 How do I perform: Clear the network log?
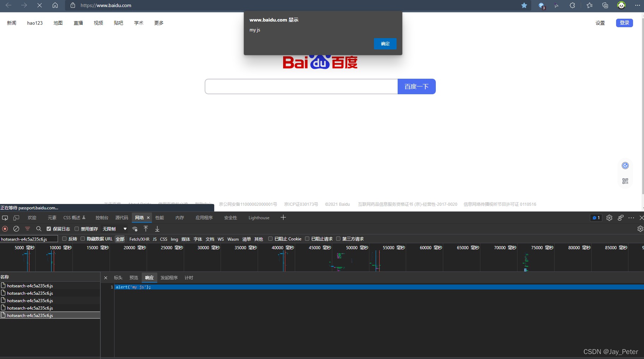(x=16, y=229)
